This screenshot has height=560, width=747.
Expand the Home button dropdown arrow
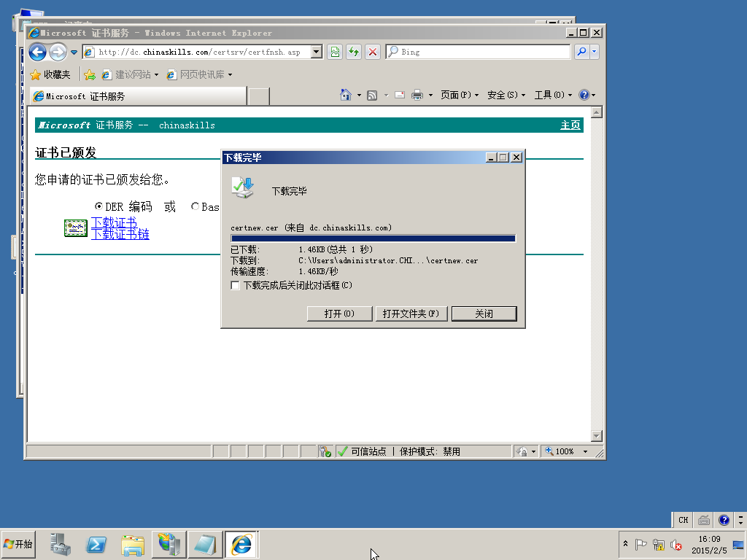click(x=359, y=96)
